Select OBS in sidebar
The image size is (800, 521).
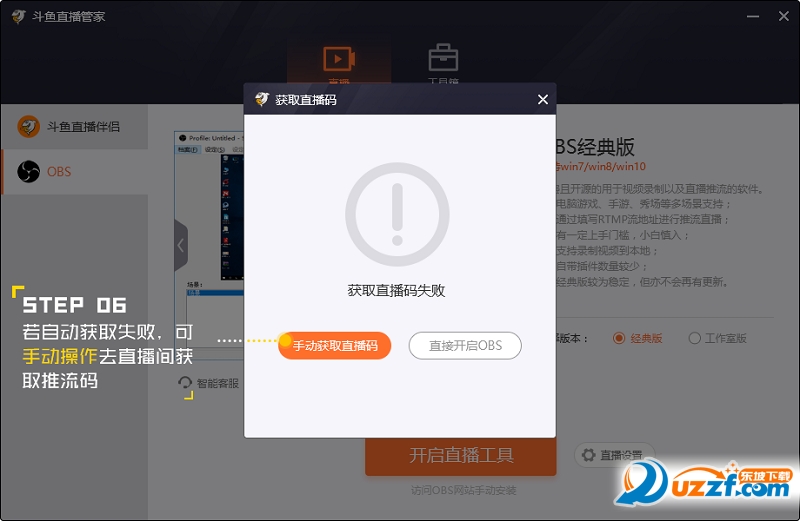coord(74,171)
